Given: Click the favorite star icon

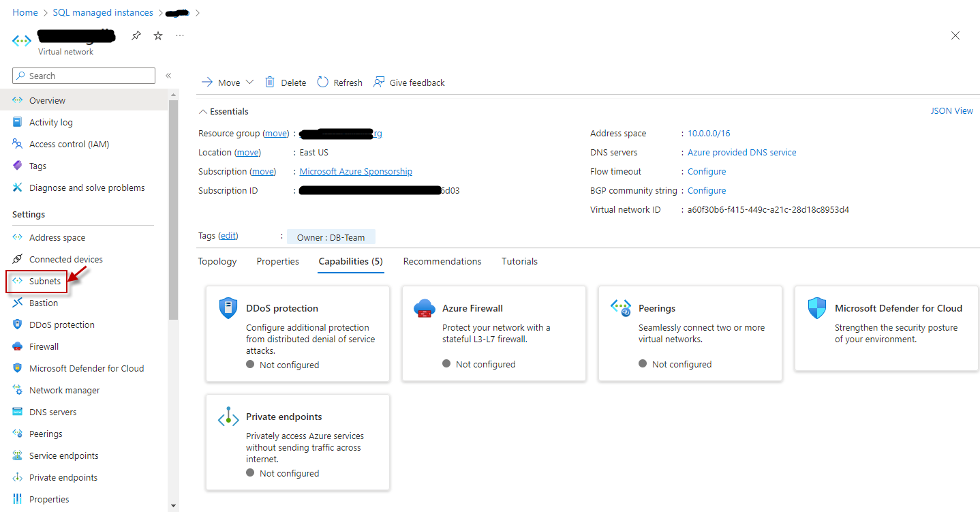Looking at the screenshot, I should (x=158, y=36).
